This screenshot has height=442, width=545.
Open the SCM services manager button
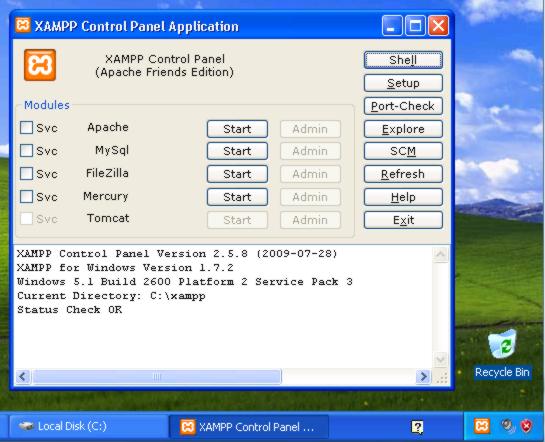point(403,151)
